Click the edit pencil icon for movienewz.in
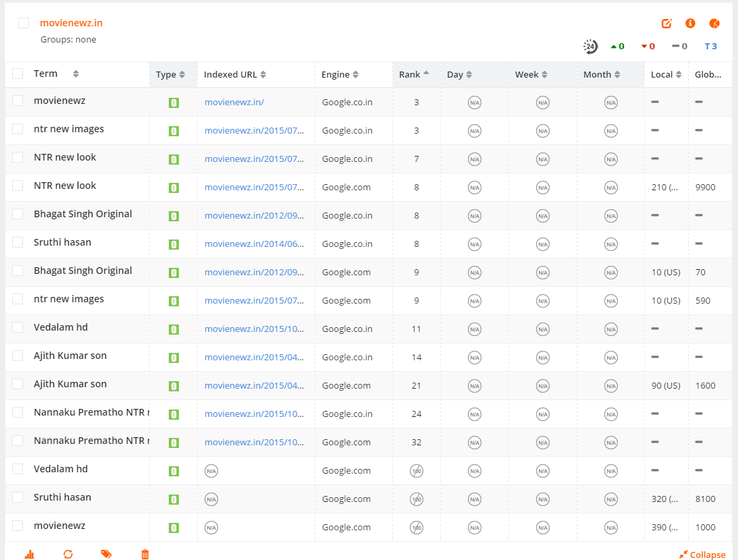This screenshot has height=560, width=738. 666,24
